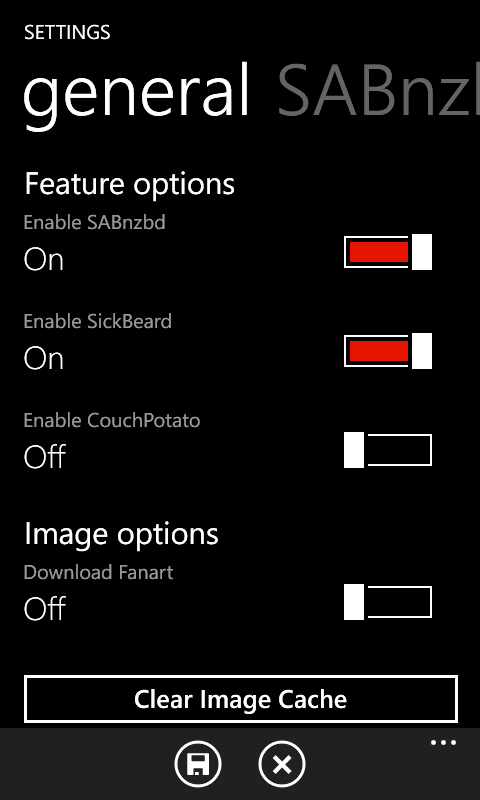
Task: Tap the circled X cancel icon
Action: [282, 764]
